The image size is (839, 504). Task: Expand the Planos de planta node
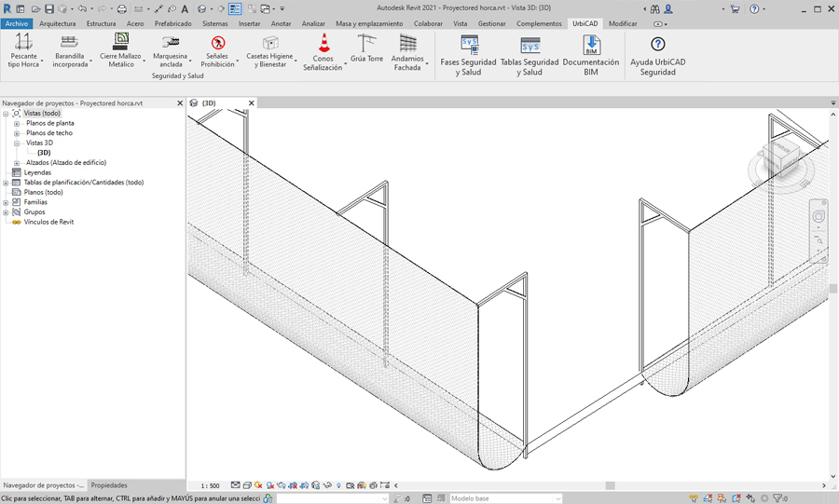click(x=17, y=123)
